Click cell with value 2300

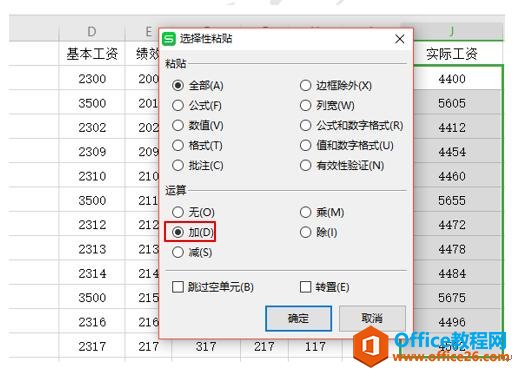(92, 79)
